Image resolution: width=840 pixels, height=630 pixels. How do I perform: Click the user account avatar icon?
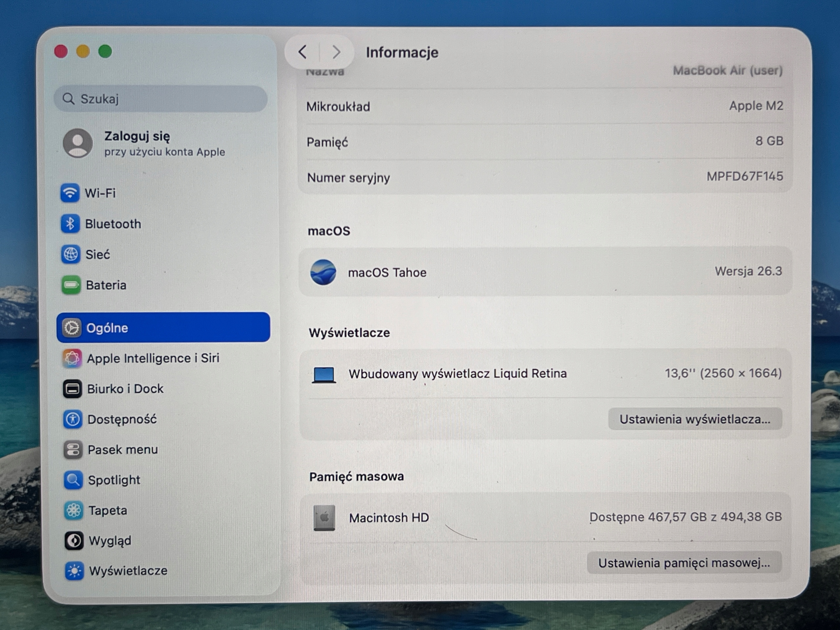click(78, 143)
